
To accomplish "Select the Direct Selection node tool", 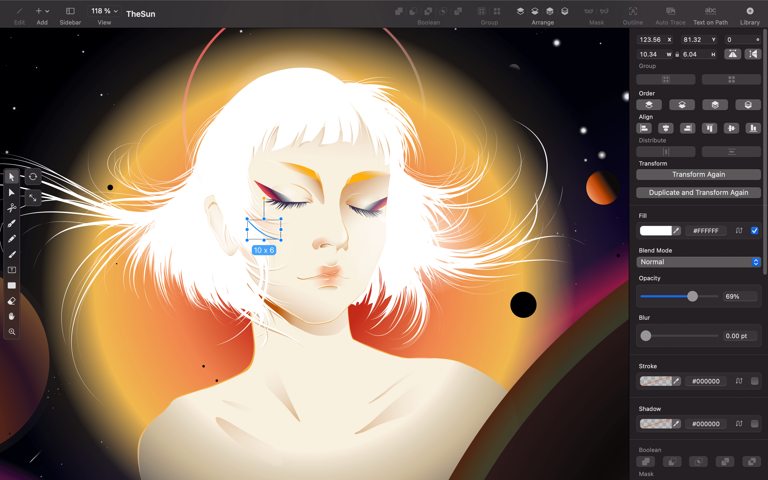I will (x=12, y=192).
